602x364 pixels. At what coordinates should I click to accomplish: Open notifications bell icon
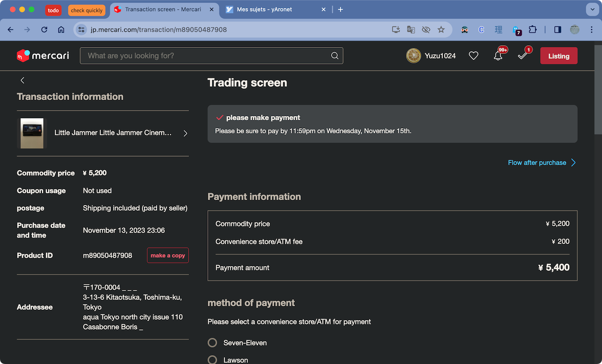(x=498, y=56)
